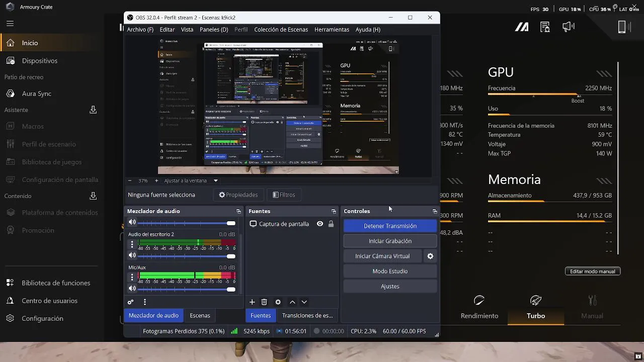The width and height of the screenshot is (644, 362).
Task: Select Rendimiento performance mode
Action: point(479,308)
